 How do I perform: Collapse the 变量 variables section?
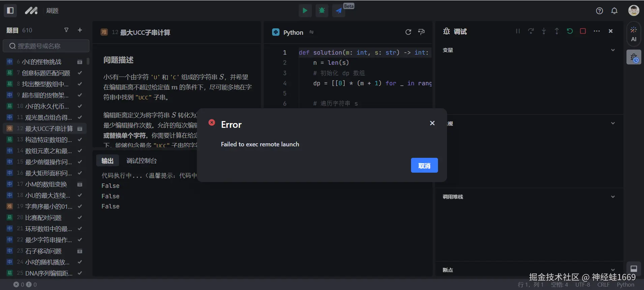(613, 50)
